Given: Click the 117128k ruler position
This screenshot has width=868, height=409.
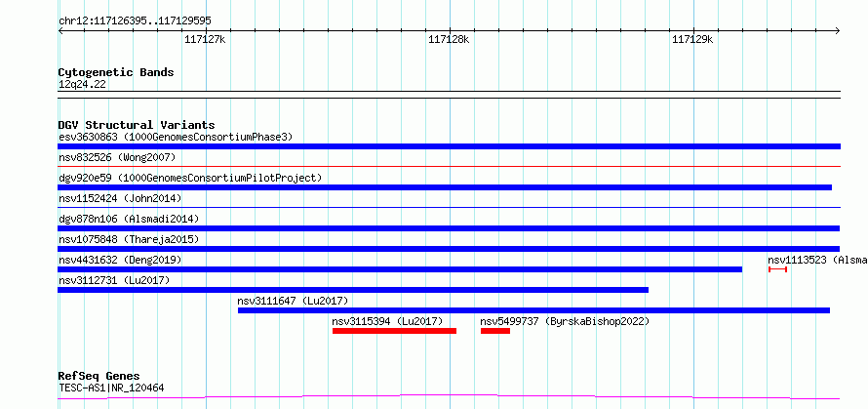Looking at the screenshot, I should pyautogui.click(x=449, y=39).
